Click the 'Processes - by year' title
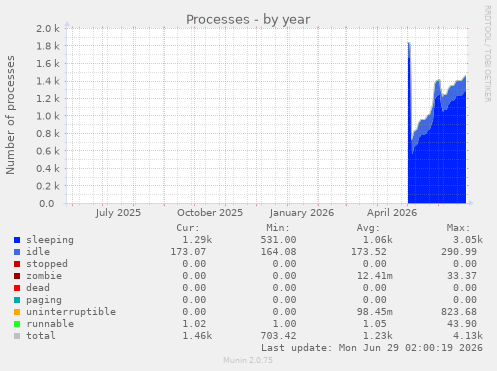This screenshot has height=371, width=497. point(248,20)
